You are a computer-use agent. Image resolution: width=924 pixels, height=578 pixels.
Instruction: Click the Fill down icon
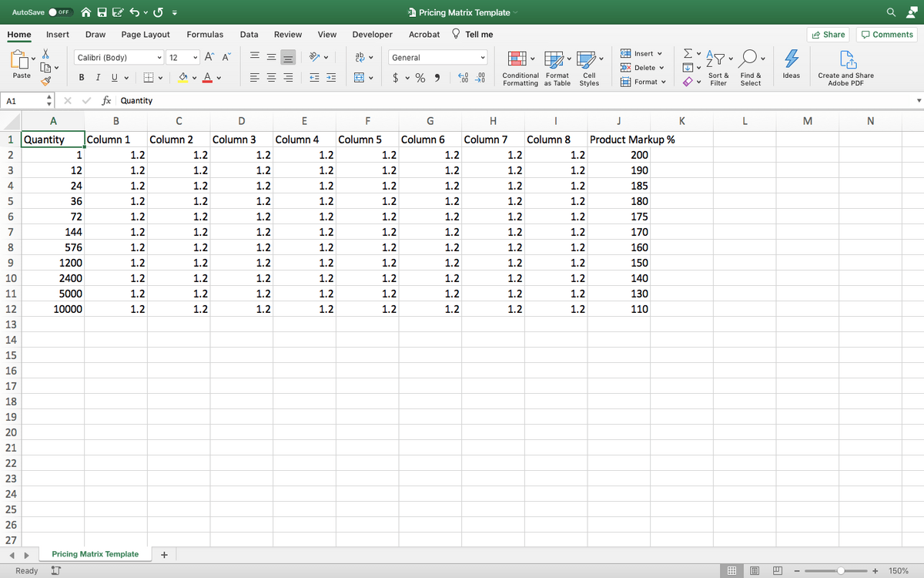coord(688,68)
